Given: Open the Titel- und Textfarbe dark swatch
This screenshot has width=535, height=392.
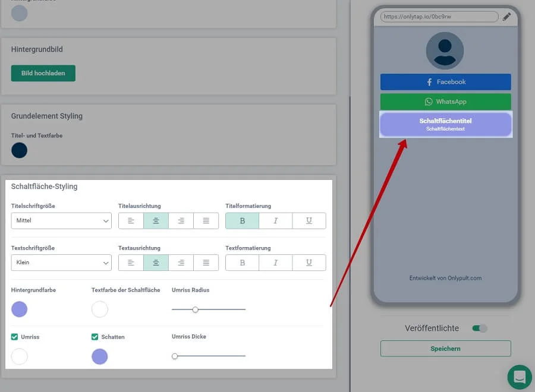Looking at the screenshot, I should click(20, 150).
